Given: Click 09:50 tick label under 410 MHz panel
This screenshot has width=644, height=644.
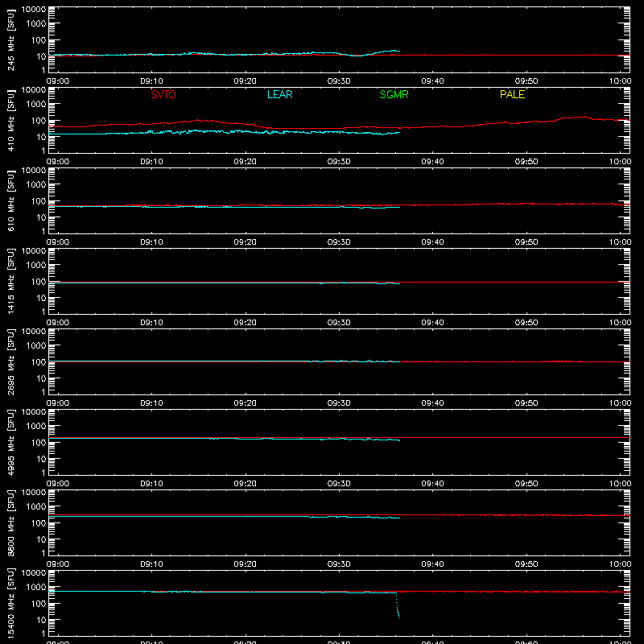Looking at the screenshot, I should (526, 162).
